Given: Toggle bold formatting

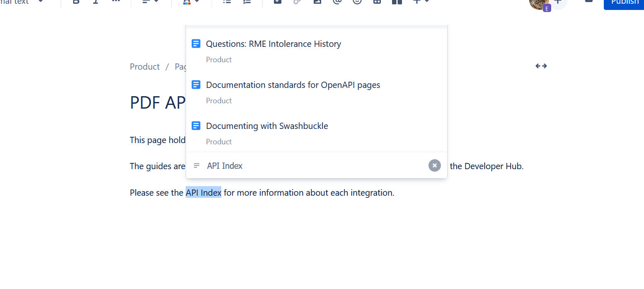Looking at the screenshot, I should (x=76, y=2).
